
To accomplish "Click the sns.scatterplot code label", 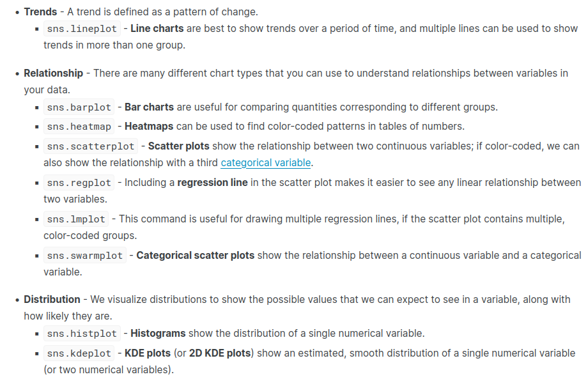I will pos(90,146).
